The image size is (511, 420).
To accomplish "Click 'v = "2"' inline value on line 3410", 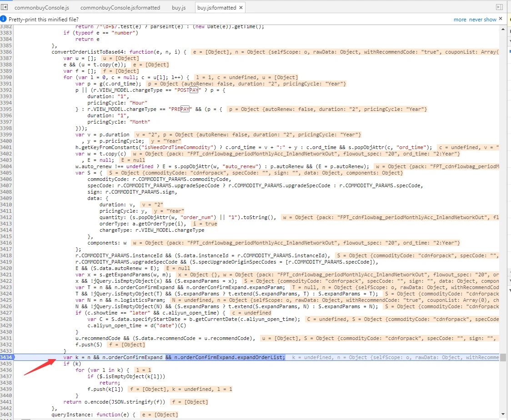I will (x=152, y=205).
